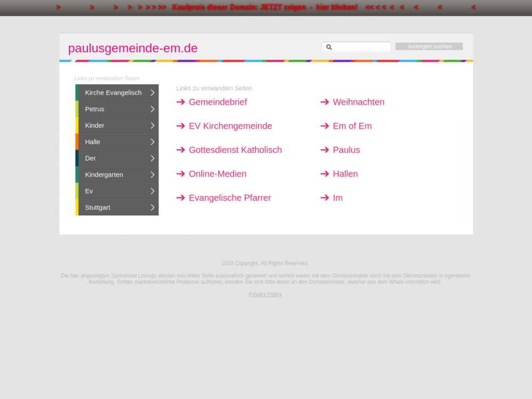This screenshot has height=399, width=532.
Task: Open the Gottesdienst Katholisch link
Action: pyautogui.click(x=235, y=150)
